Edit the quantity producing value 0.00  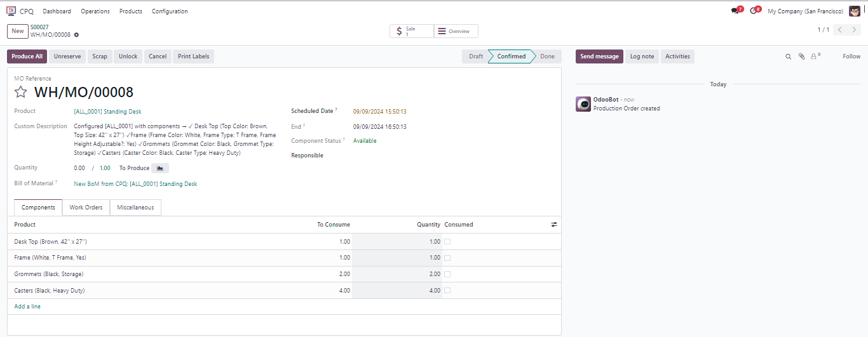79,168
